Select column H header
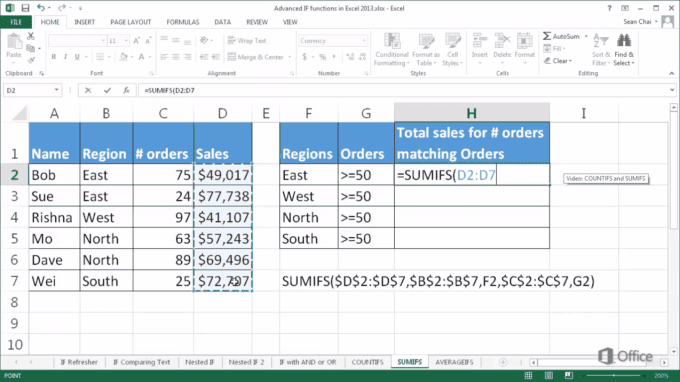Image resolution: width=680 pixels, height=382 pixels. (x=471, y=113)
